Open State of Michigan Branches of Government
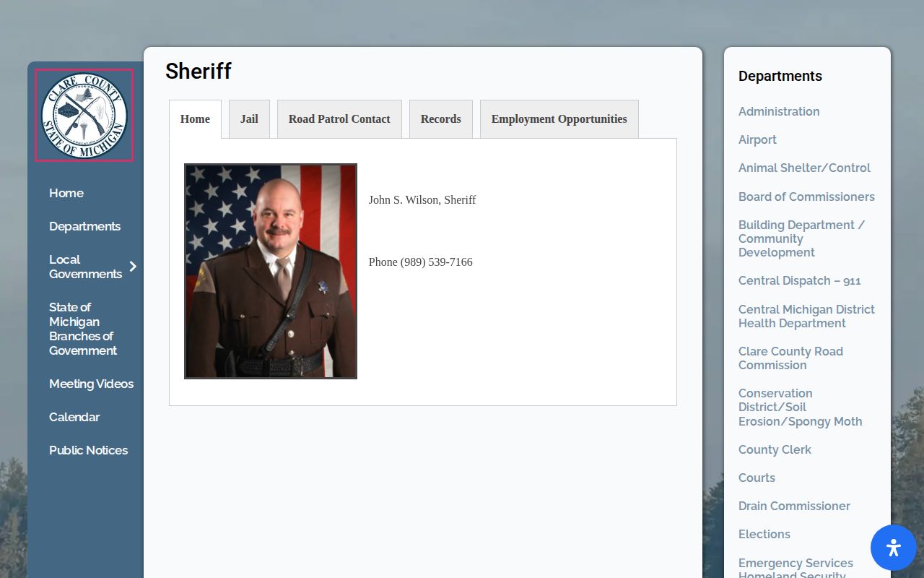The image size is (924, 578). (x=83, y=329)
